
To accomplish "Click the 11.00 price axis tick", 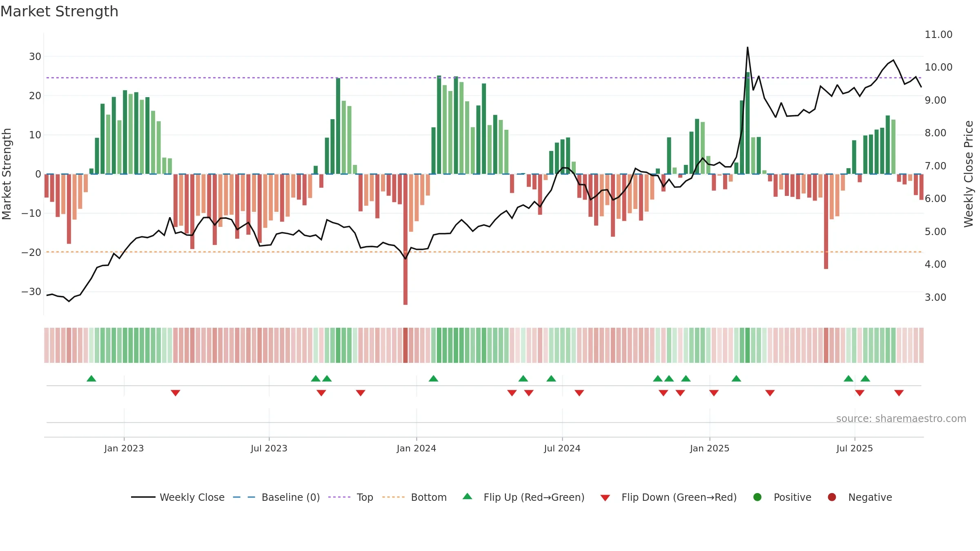I will click(x=938, y=34).
